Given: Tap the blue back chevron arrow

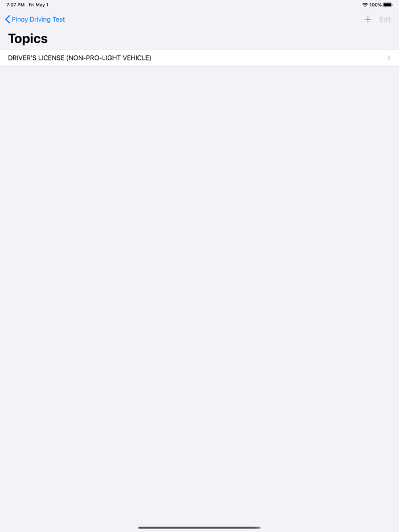Looking at the screenshot, I should pyautogui.click(x=7, y=19).
